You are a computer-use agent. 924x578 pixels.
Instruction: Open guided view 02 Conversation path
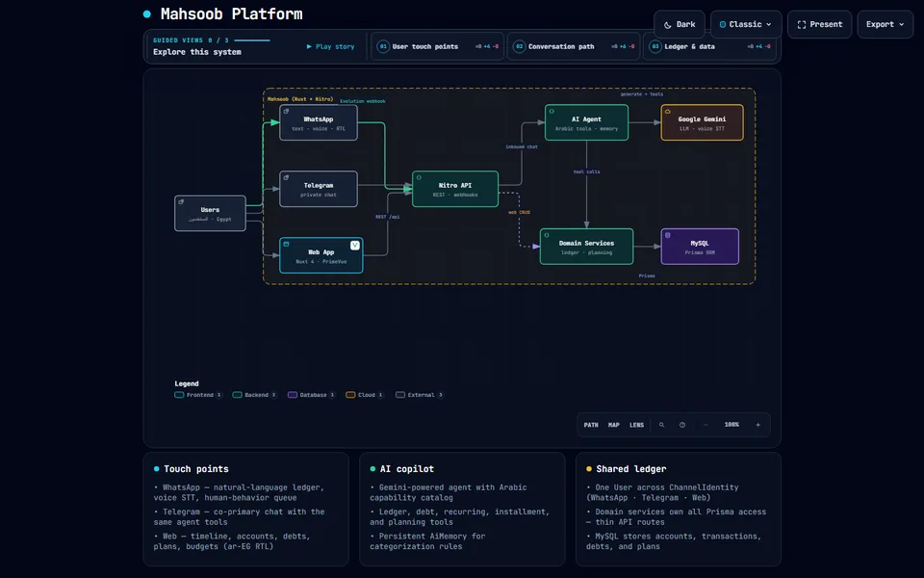(x=574, y=46)
